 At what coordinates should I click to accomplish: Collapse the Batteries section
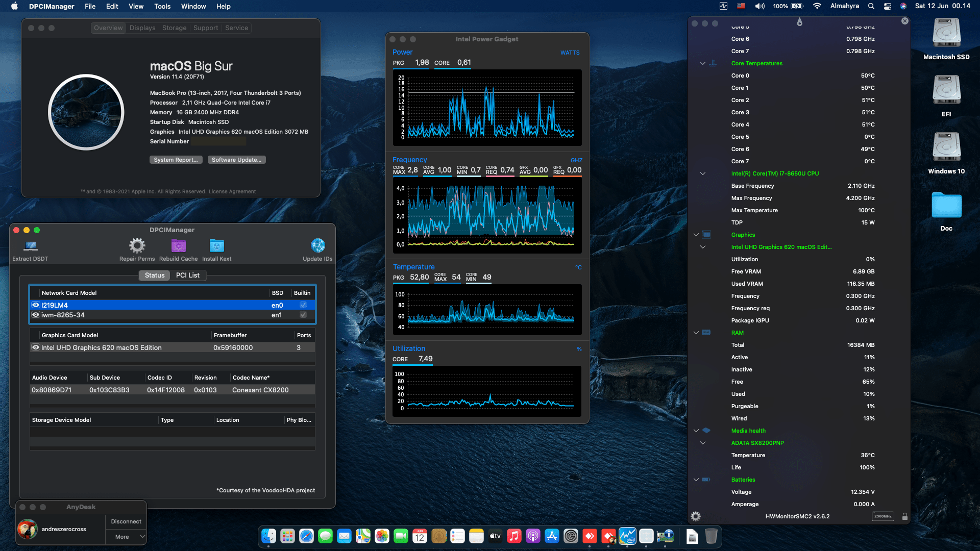pos(696,480)
